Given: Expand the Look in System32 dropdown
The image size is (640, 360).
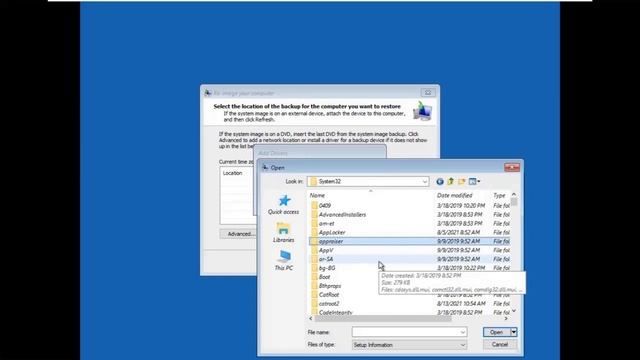Looking at the screenshot, I should coord(424,182).
